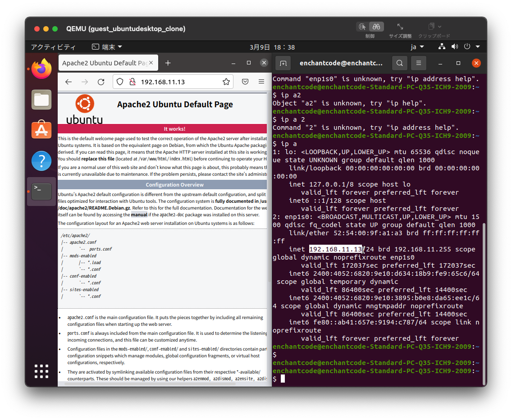Image resolution: width=512 pixels, height=420 pixels.
Task: Maximize the Firefox window
Action: [249, 63]
